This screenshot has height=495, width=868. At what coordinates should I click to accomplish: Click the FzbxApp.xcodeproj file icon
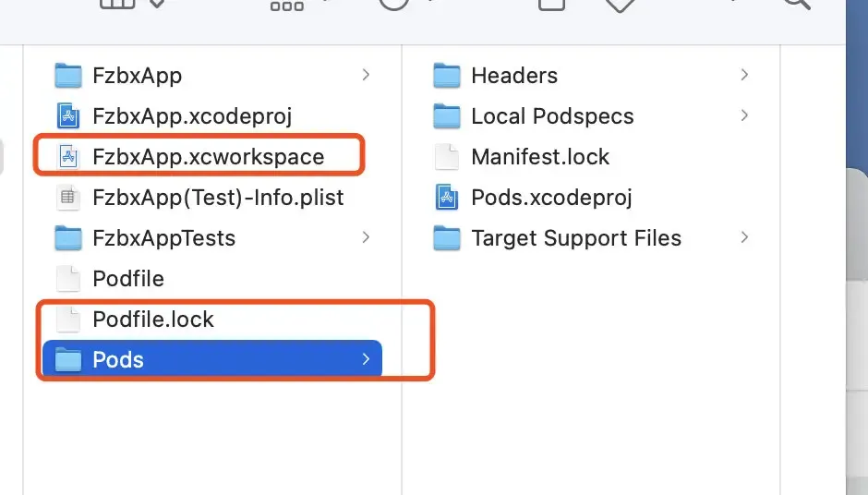[68, 115]
